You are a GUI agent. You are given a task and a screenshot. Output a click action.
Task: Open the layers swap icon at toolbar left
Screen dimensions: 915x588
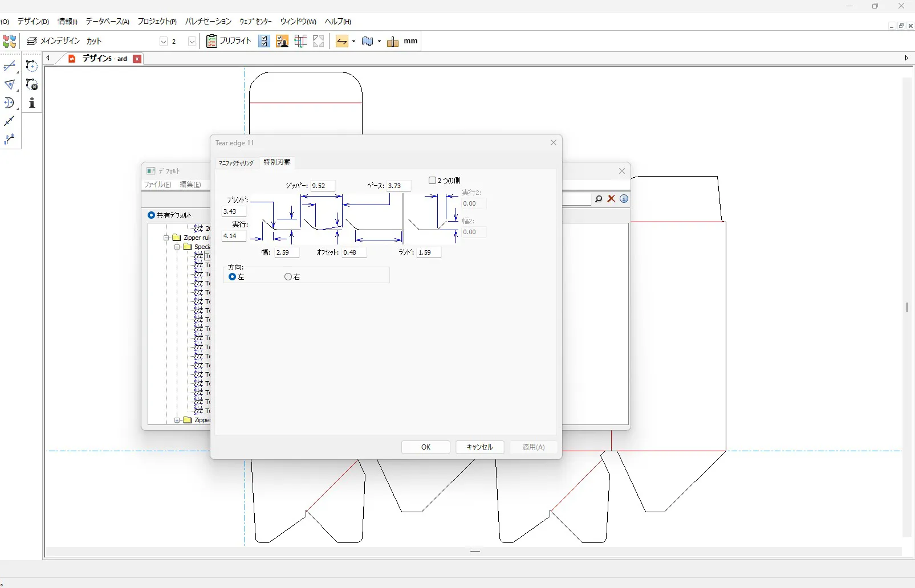[9, 40]
